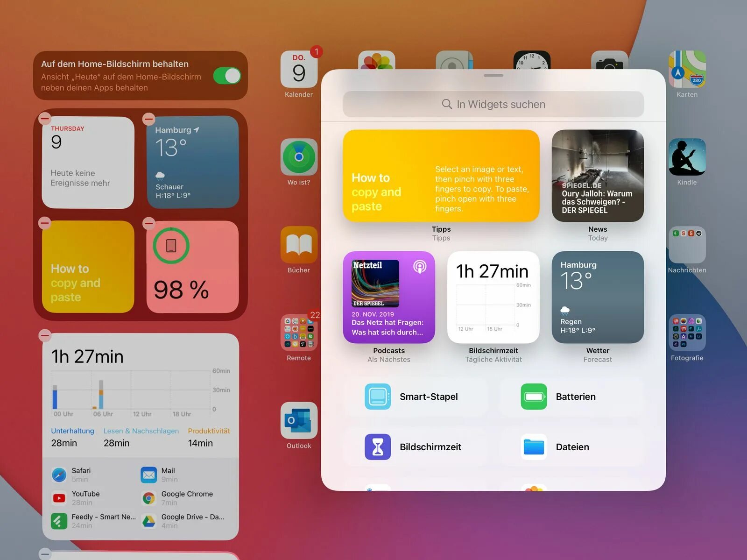Tap the Safari icon in screen time widget
This screenshot has width=747, height=560.
pyautogui.click(x=59, y=475)
